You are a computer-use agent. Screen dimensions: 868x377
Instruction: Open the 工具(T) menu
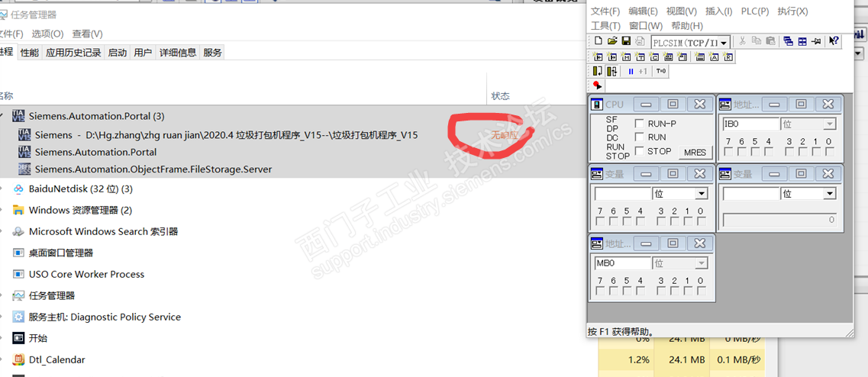(x=606, y=25)
